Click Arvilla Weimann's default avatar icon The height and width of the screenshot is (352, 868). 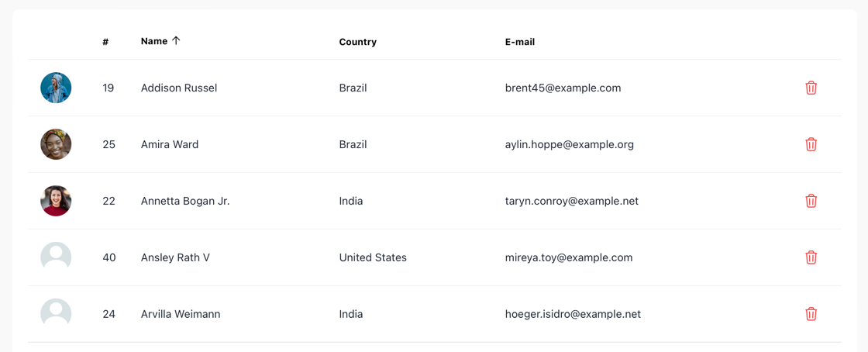(56, 314)
